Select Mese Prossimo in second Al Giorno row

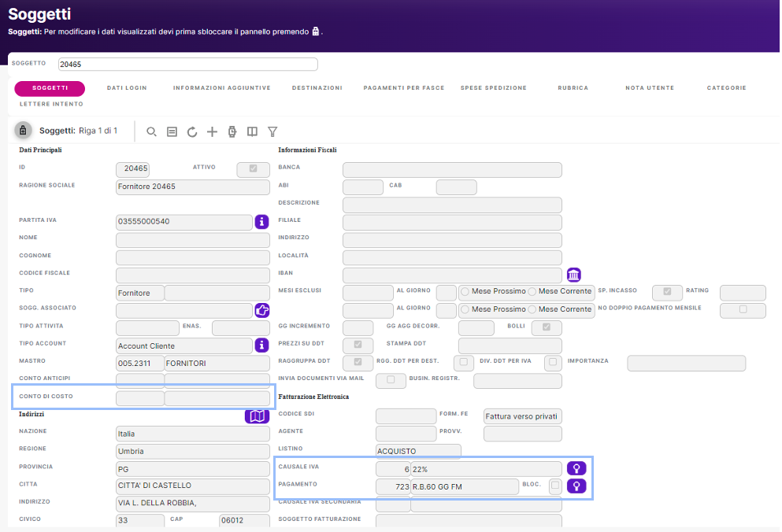(x=465, y=309)
